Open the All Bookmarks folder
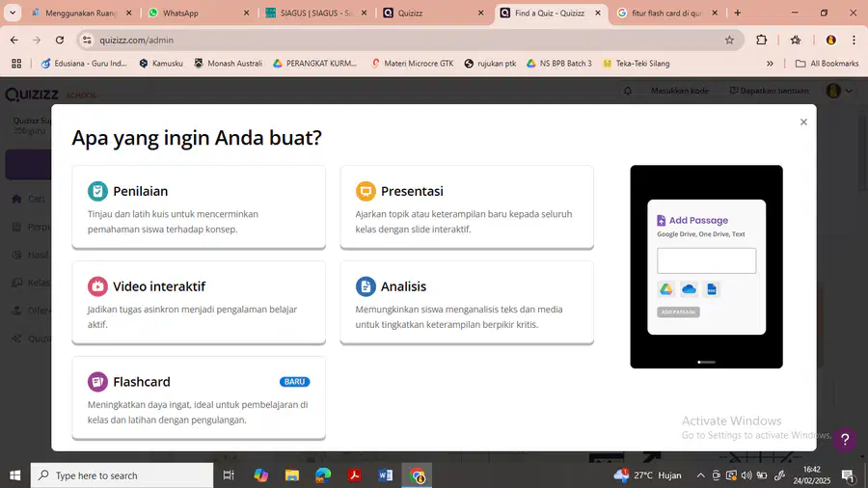The width and height of the screenshot is (868, 488). click(827, 64)
